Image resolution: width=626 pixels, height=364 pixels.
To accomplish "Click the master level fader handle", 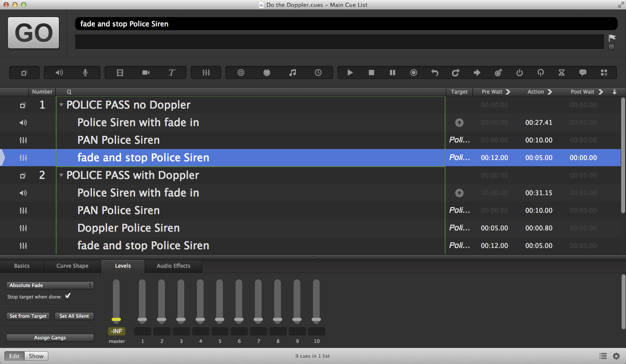I will 116,319.
